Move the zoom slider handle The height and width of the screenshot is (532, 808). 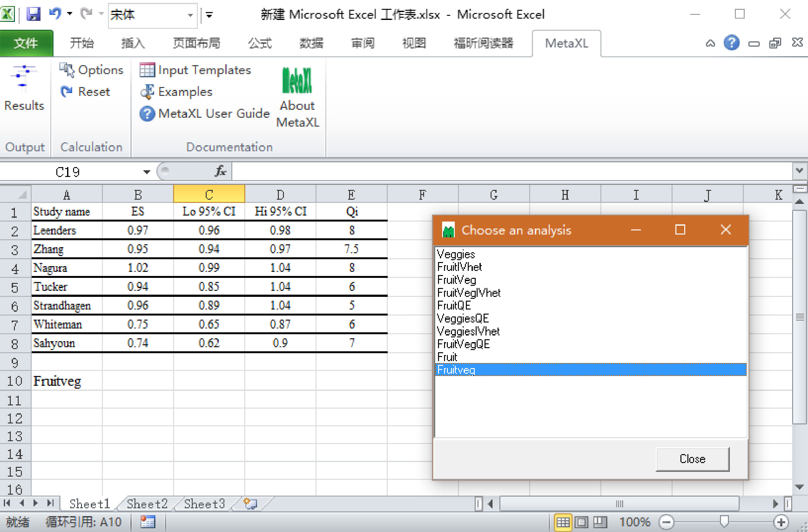coord(724,522)
